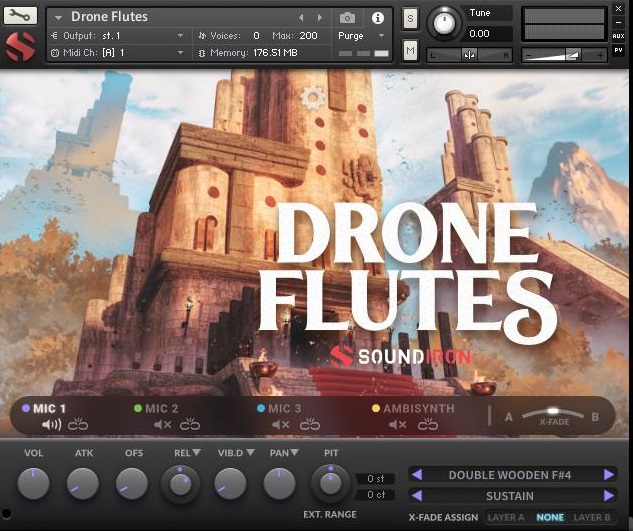The width and height of the screenshot is (633, 531).
Task: Click the PAN knob in bottom controls
Action: tap(279, 483)
